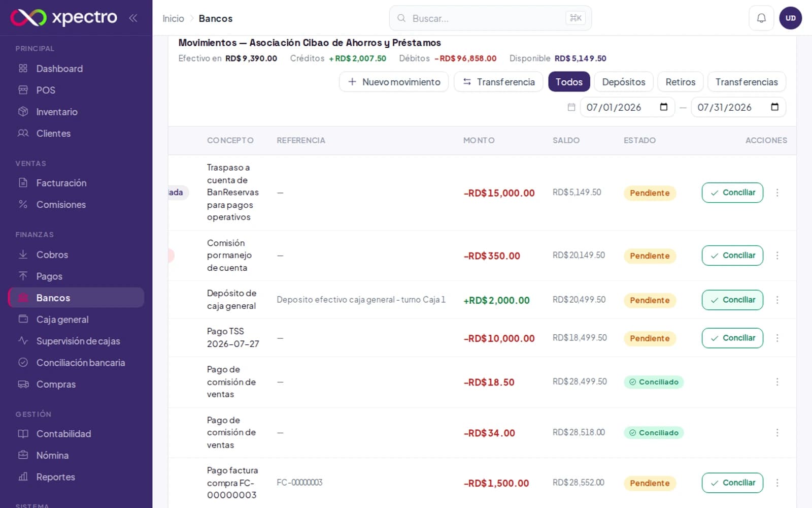Select the Todos filter tab
Screen dimensions: 812x508
pyautogui.click(x=569, y=82)
